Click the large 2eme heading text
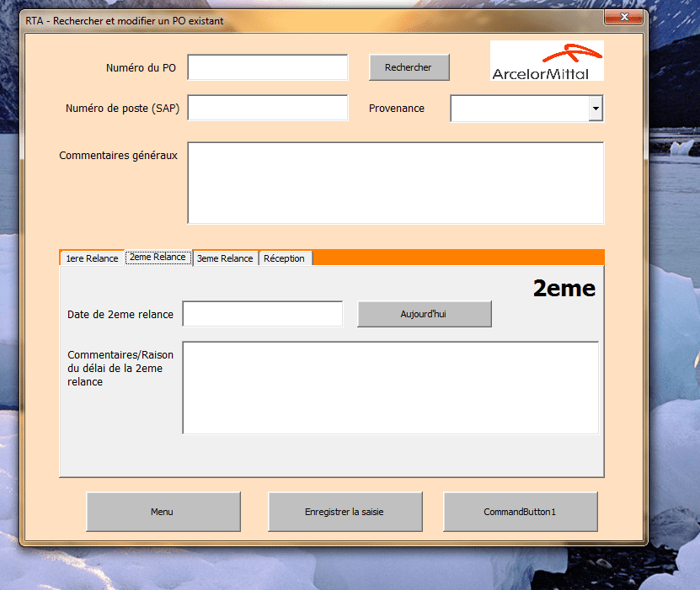 tap(564, 289)
